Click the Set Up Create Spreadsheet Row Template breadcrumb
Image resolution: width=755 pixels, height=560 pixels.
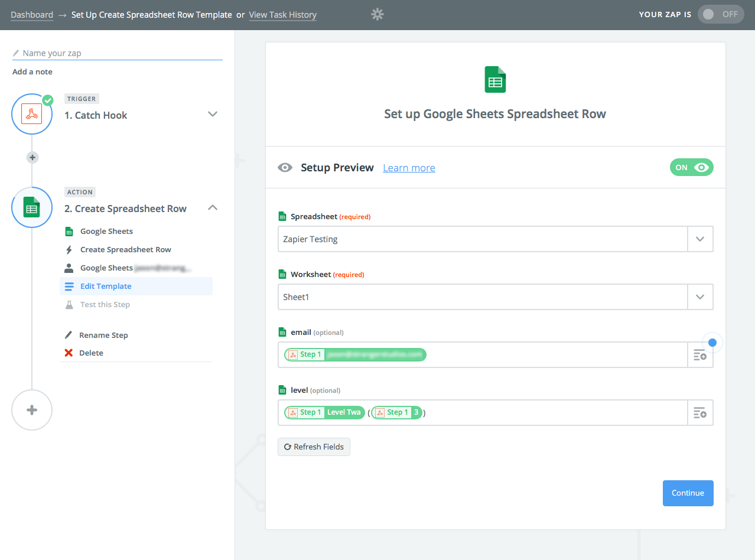pos(152,15)
